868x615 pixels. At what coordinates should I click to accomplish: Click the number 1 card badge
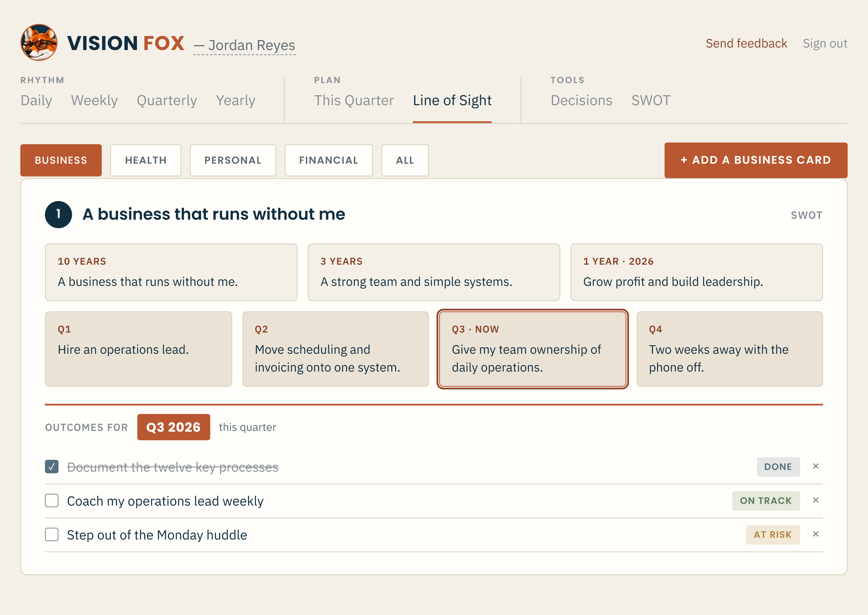(x=58, y=214)
